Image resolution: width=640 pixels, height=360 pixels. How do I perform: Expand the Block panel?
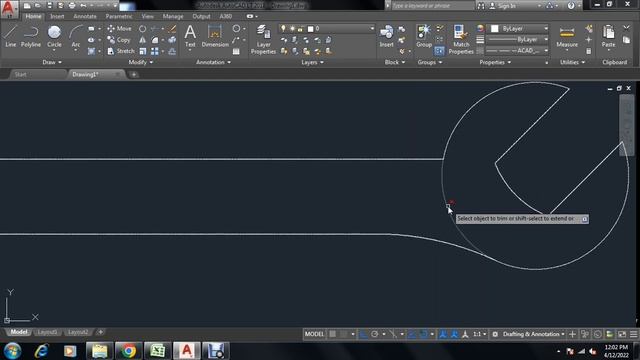tap(395, 62)
